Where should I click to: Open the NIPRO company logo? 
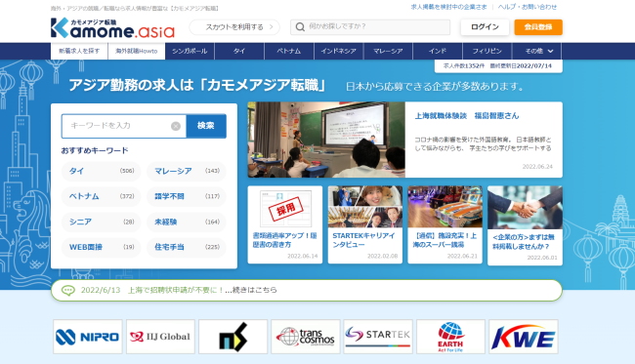[88, 337]
